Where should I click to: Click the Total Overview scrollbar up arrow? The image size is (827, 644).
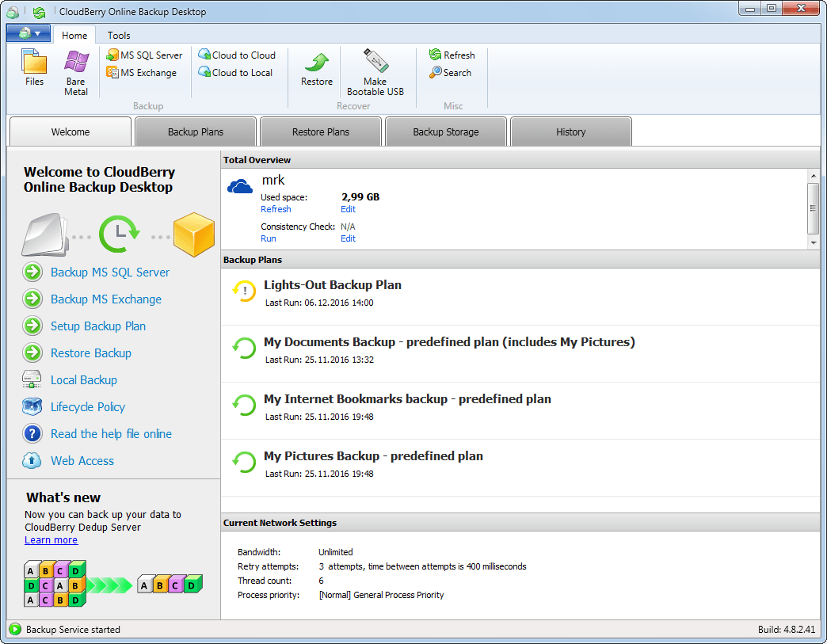814,176
